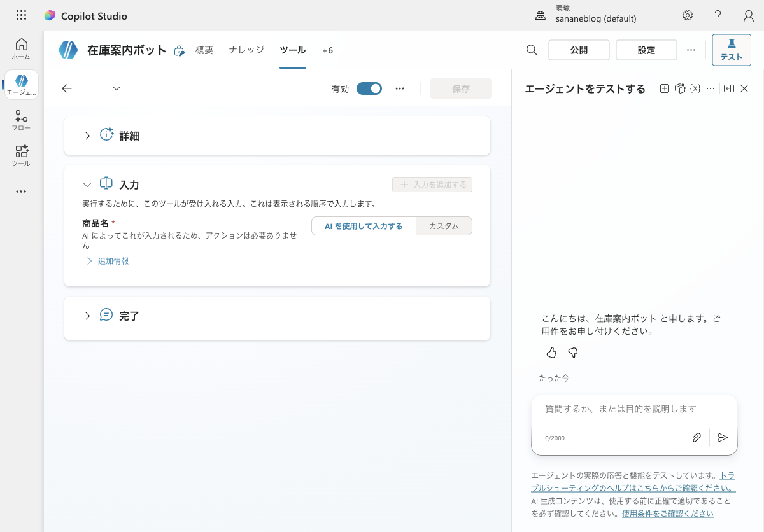Attach a file with paperclip icon
This screenshot has width=764, height=532.
pos(697,437)
